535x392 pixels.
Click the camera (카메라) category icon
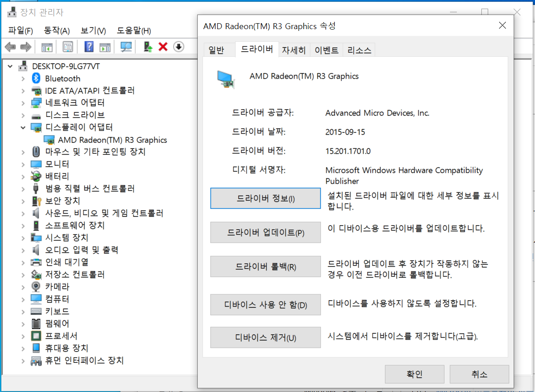36,287
